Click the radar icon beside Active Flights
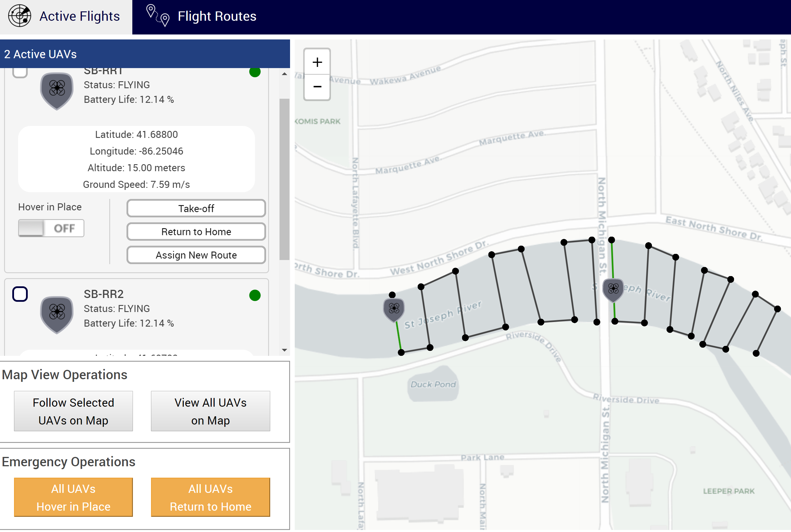The width and height of the screenshot is (791, 532). (20, 16)
